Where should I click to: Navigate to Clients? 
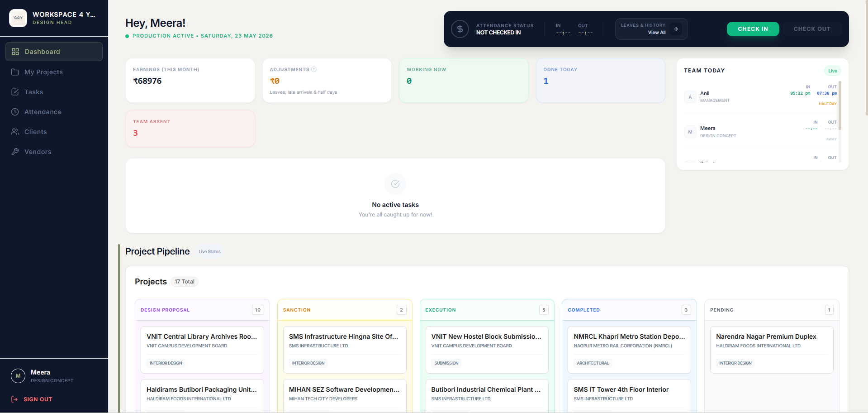[x=54, y=132]
